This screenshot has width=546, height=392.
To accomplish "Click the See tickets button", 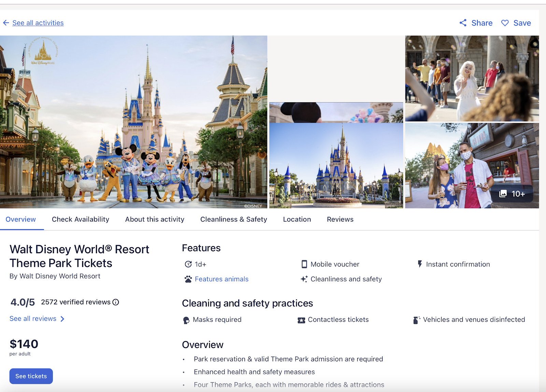I will pos(31,376).
